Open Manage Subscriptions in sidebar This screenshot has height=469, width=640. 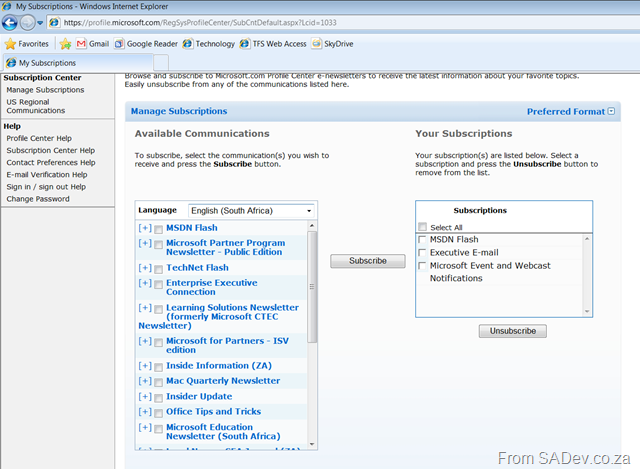[x=45, y=90]
